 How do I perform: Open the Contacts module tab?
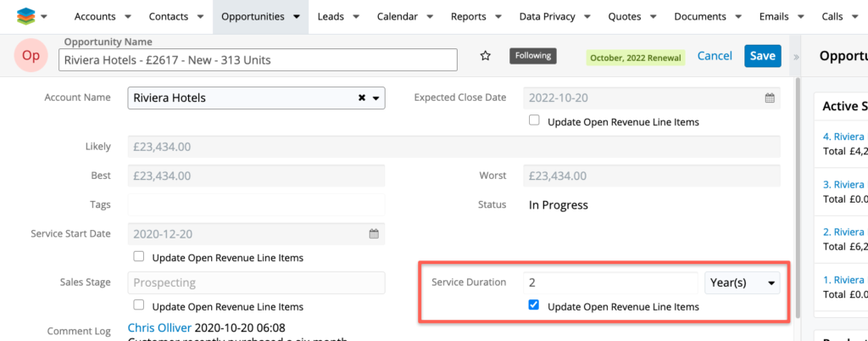coord(169,17)
